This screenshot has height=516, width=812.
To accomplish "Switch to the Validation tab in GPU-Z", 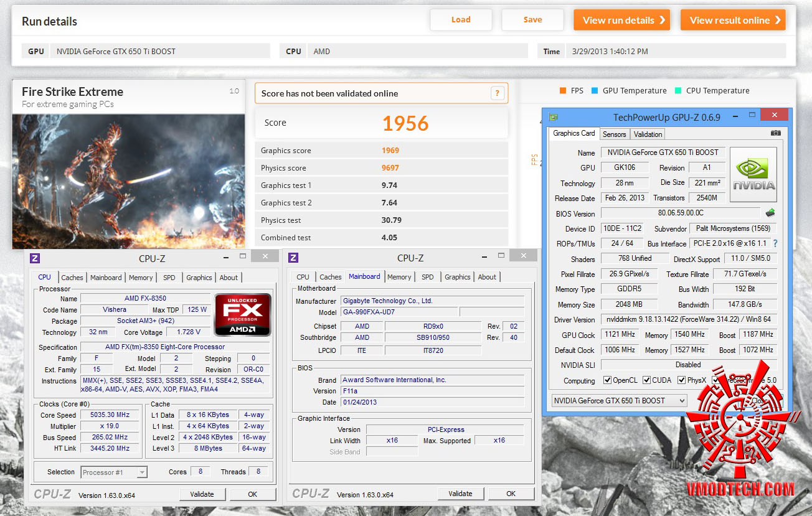I will point(648,134).
